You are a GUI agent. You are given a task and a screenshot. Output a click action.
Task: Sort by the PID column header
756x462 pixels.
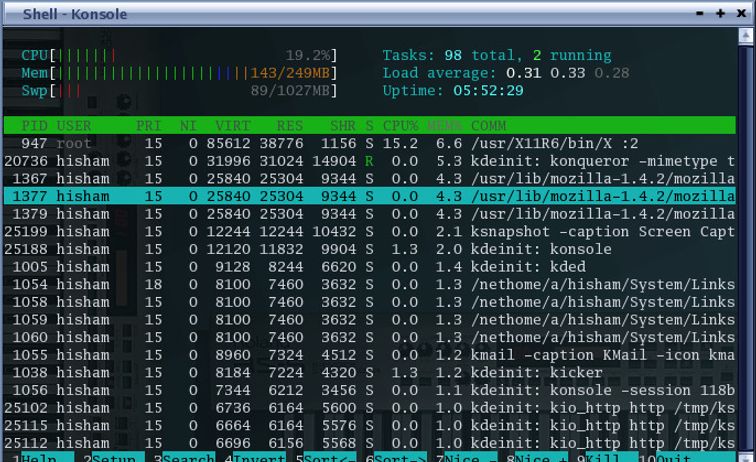(33, 126)
